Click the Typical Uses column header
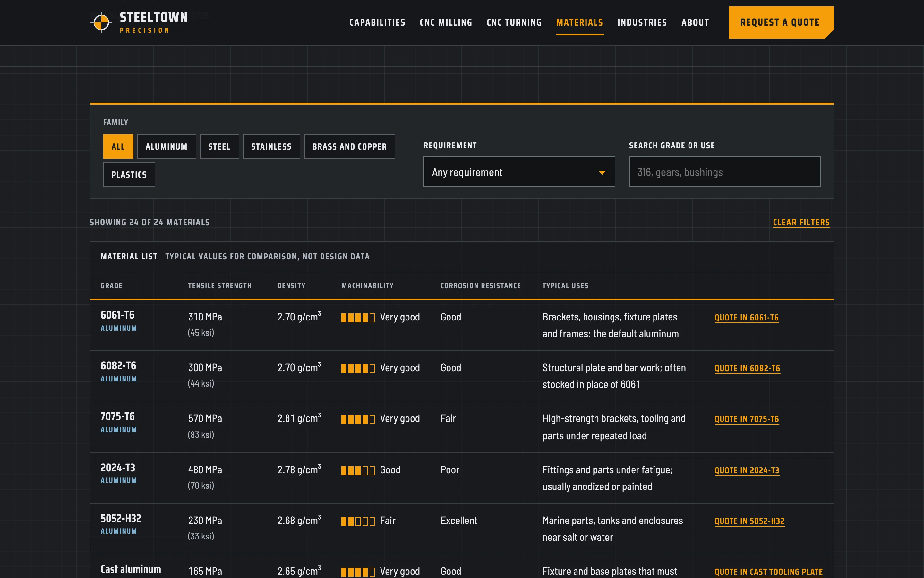This screenshot has height=578, width=924. point(565,286)
